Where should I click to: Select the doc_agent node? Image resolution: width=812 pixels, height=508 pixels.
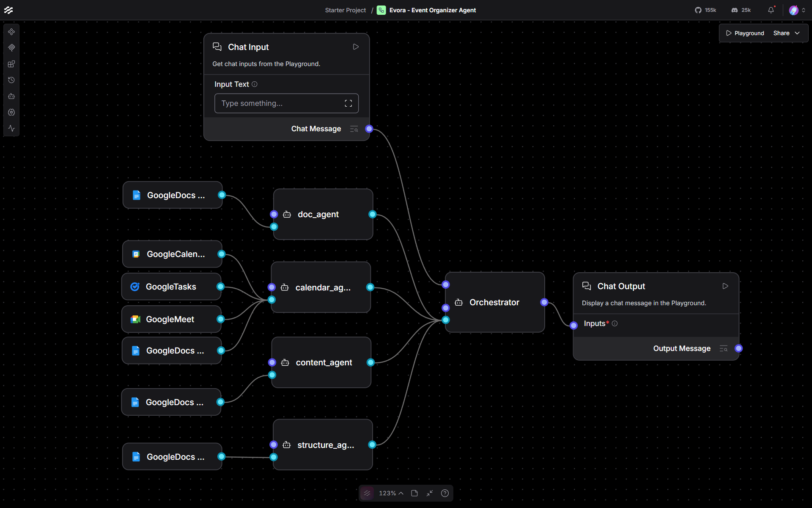[x=323, y=214]
